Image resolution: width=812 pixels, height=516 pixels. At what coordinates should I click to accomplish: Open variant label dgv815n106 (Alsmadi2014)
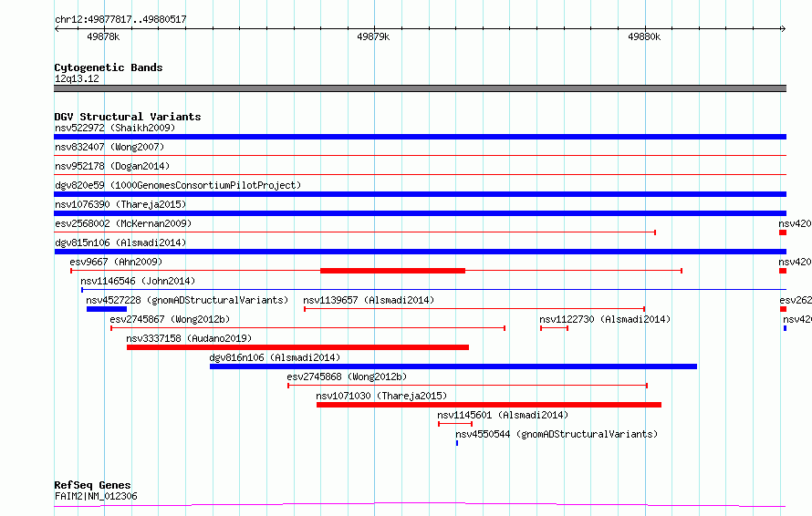(x=120, y=243)
